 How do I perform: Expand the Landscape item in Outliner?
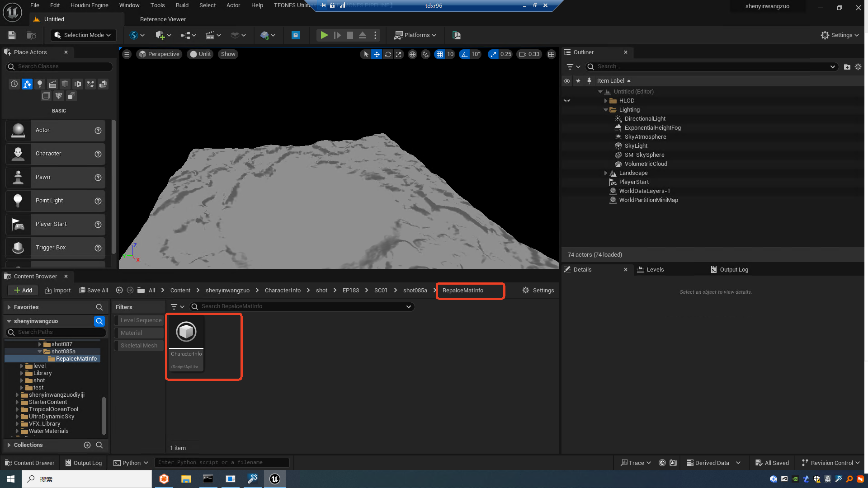[x=606, y=173]
